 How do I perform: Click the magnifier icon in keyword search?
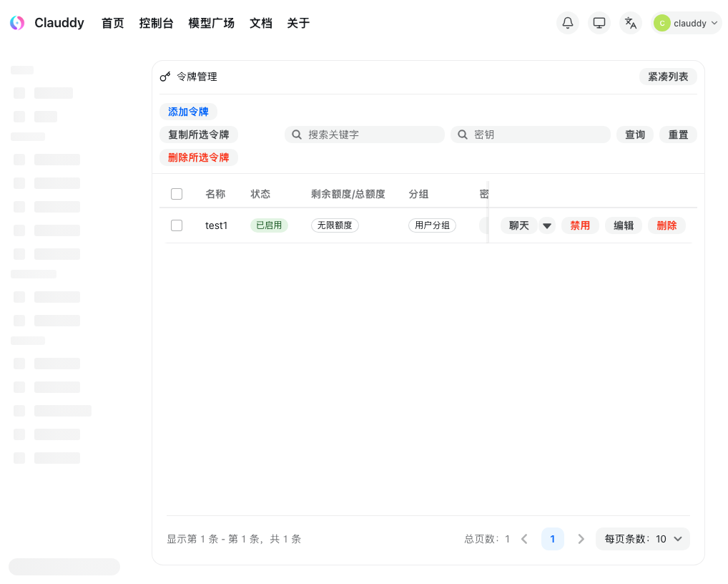[x=296, y=135]
